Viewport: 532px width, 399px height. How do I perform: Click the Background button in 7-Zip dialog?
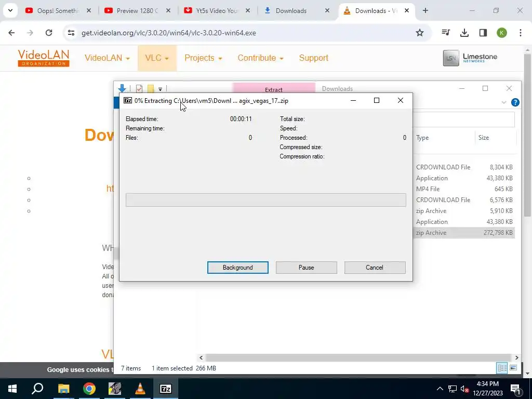[237, 268]
